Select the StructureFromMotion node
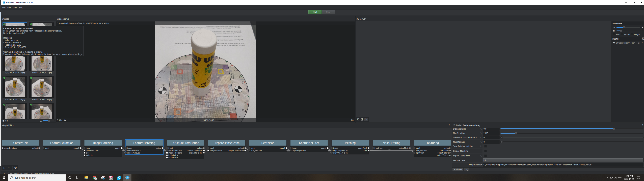The image size is (644, 181). pos(185,143)
